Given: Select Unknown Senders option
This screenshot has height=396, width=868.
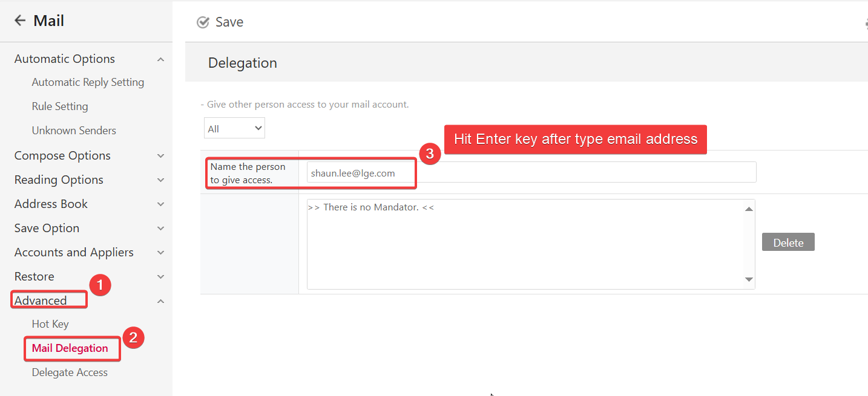Looking at the screenshot, I should coord(74,131).
